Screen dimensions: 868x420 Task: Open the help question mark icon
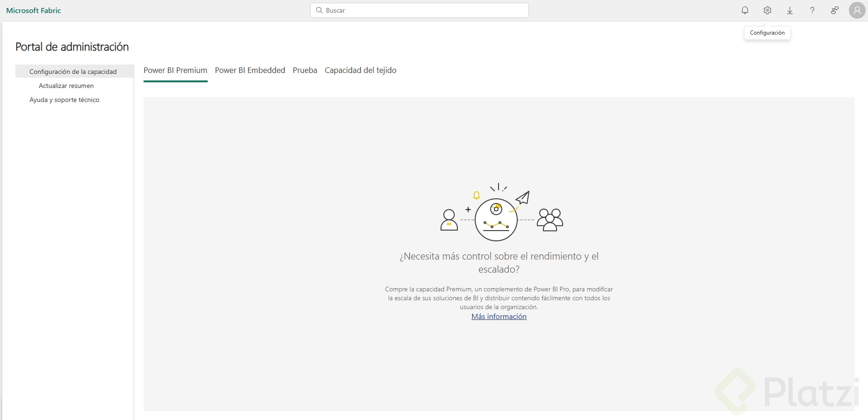pyautogui.click(x=812, y=10)
